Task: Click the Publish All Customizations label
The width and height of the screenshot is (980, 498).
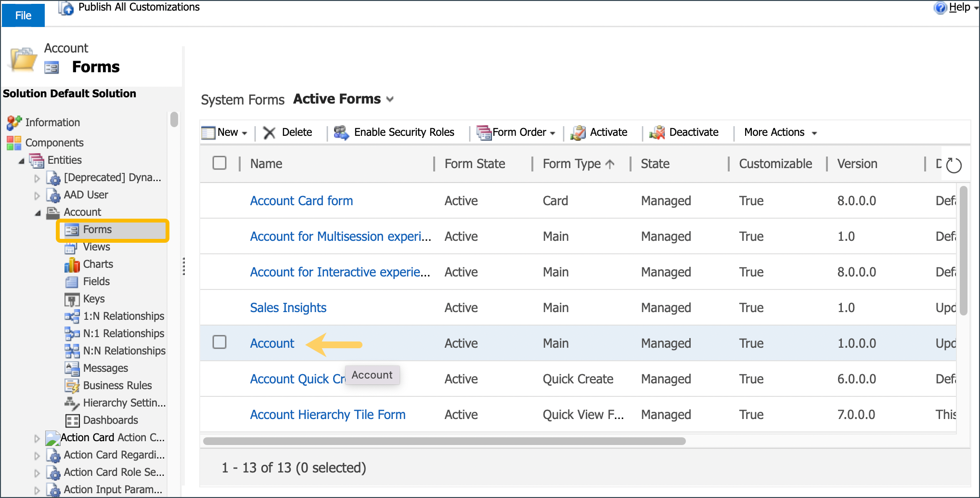Action: coord(139,7)
